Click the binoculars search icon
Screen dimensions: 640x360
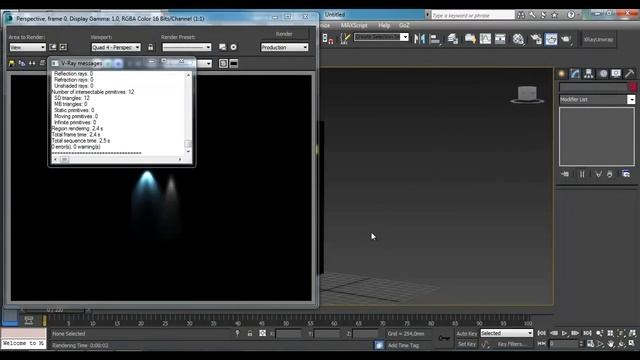pos(521,15)
